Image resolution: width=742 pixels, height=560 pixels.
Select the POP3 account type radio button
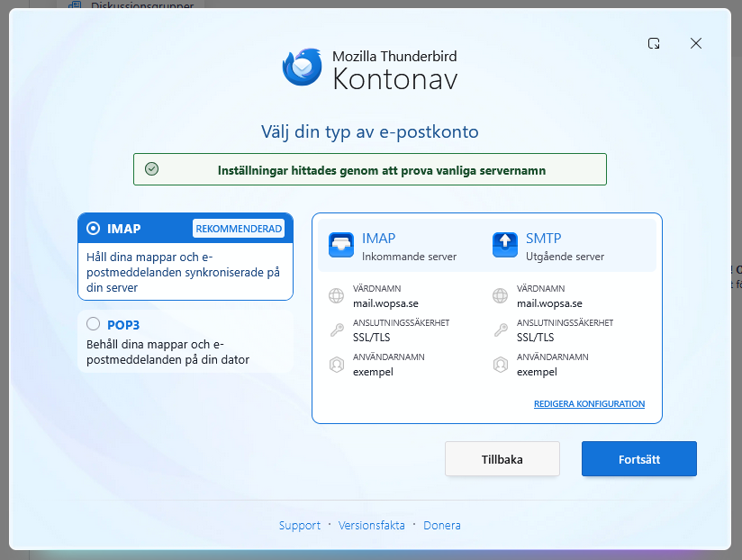coord(94,324)
